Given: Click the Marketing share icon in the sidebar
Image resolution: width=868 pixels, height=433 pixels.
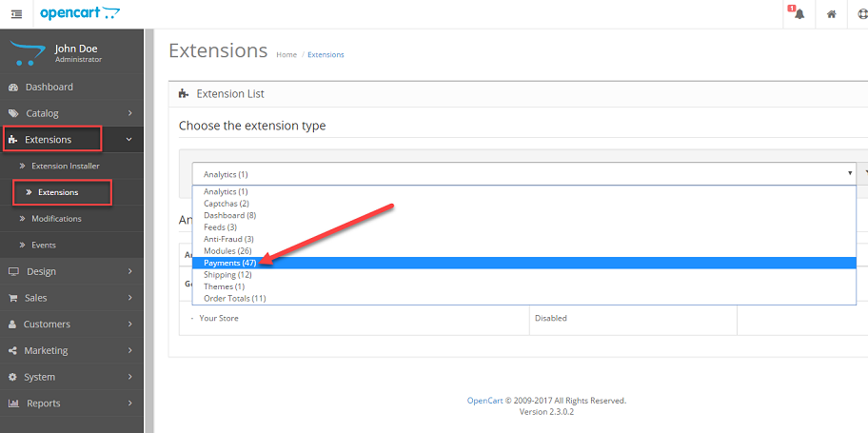Looking at the screenshot, I should coord(12,350).
